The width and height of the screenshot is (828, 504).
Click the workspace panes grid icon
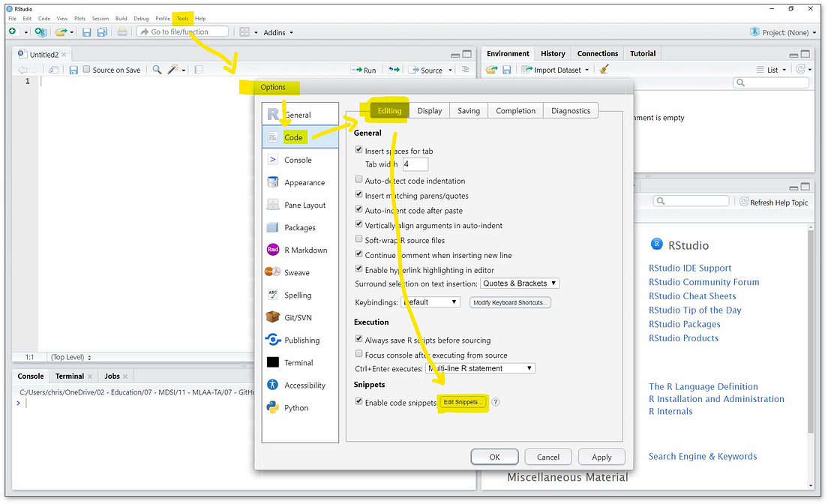(x=244, y=32)
